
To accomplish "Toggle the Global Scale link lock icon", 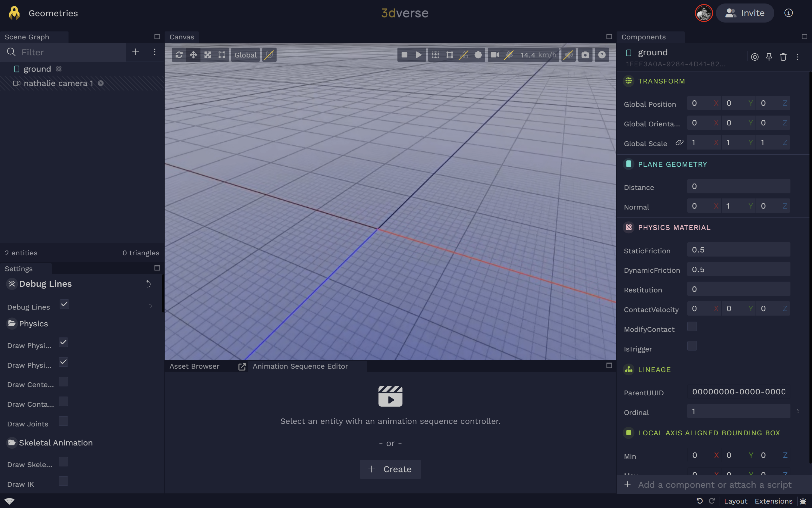I will pyautogui.click(x=679, y=143).
